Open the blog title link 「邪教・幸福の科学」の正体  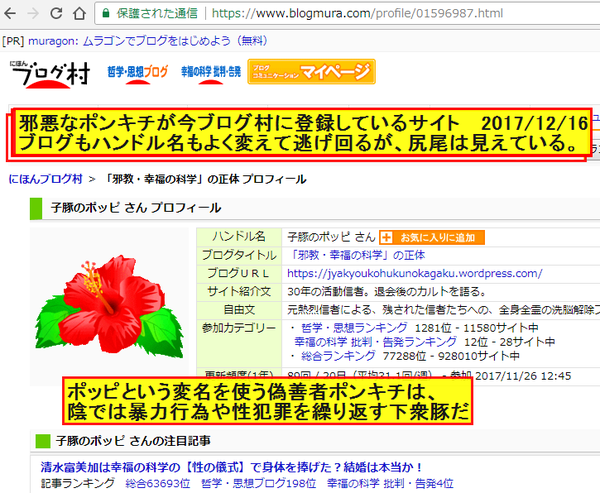pos(356,255)
